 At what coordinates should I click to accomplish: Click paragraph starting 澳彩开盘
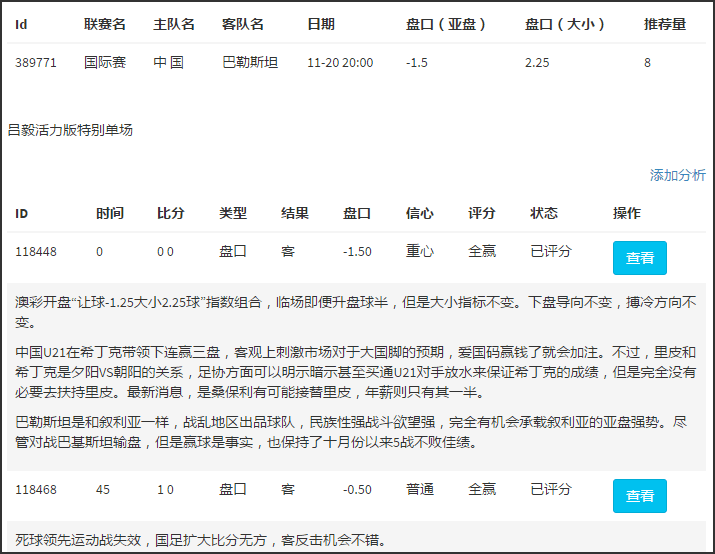(x=356, y=312)
